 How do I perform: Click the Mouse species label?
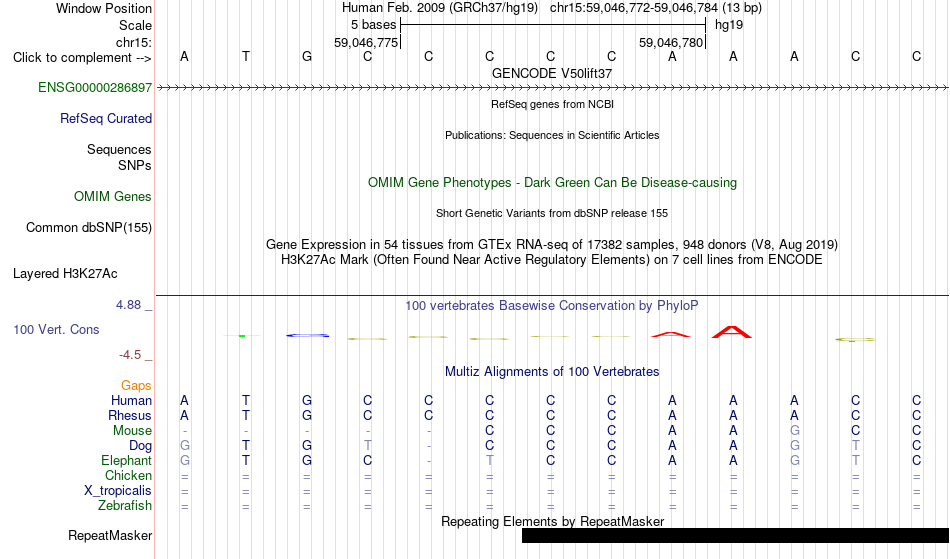(132, 431)
